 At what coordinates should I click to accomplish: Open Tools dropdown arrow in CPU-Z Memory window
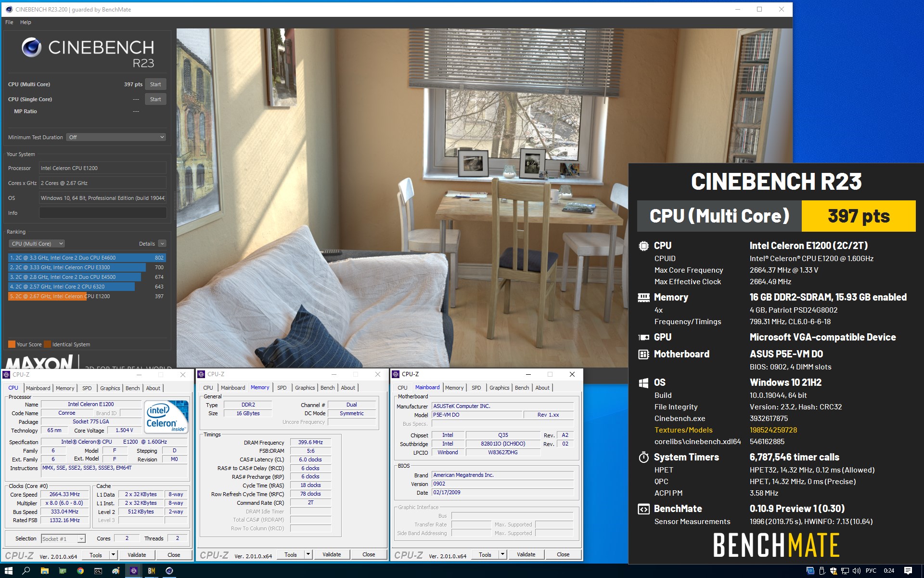pyautogui.click(x=308, y=554)
